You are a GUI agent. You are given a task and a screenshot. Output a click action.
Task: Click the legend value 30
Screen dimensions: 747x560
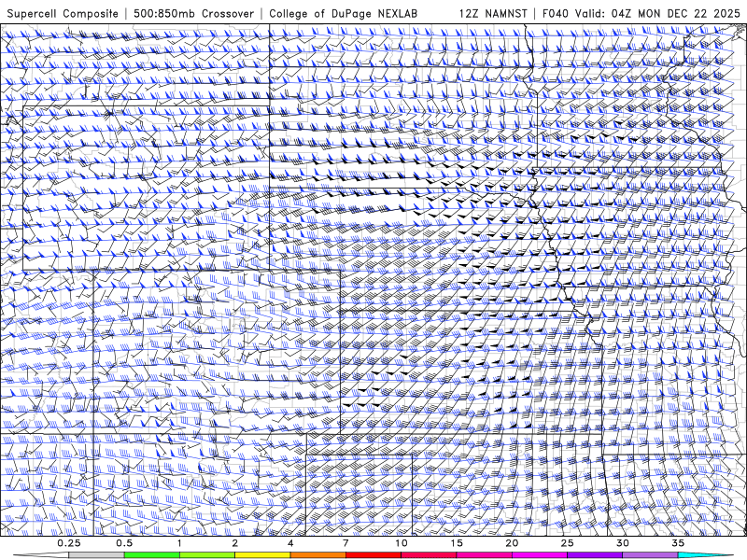click(x=622, y=543)
